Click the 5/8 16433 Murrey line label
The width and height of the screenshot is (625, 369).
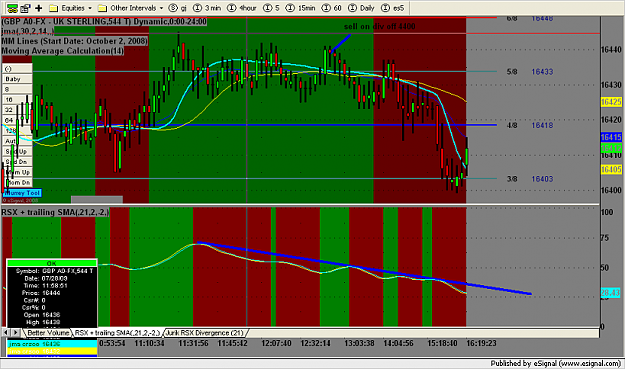530,72
